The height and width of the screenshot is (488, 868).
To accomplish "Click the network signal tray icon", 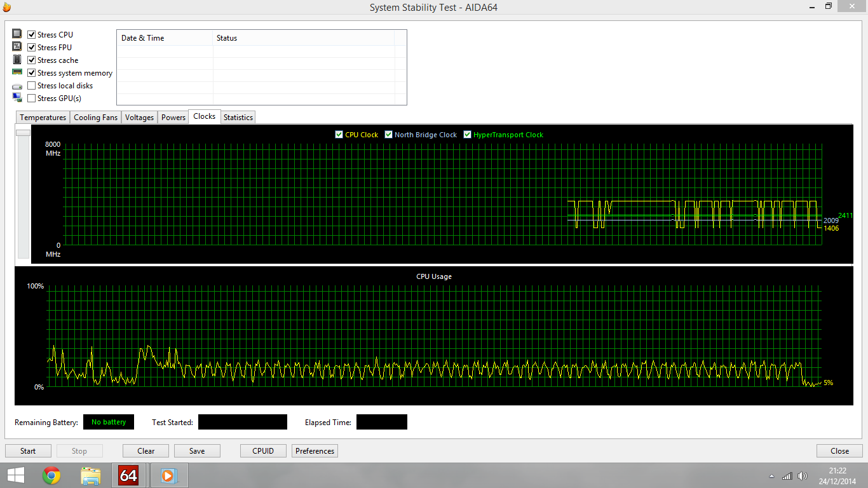I will pyautogui.click(x=787, y=476).
